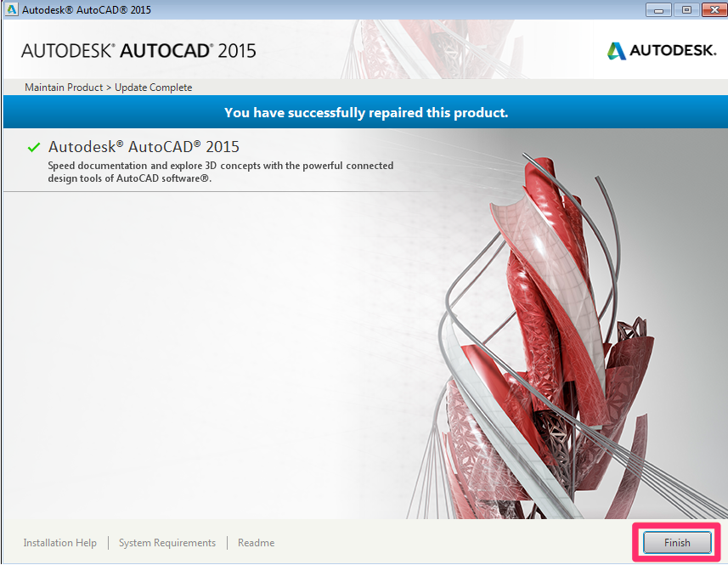728x565 pixels.
Task: Open the Installation Help link
Action: [x=60, y=543]
